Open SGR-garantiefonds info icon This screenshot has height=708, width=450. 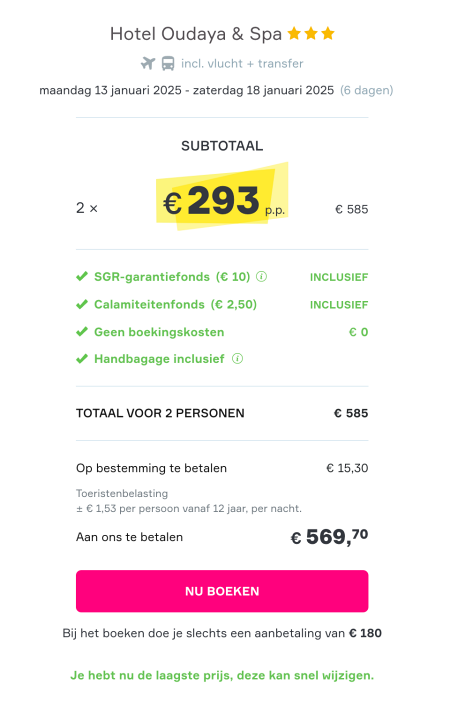[x=261, y=276]
